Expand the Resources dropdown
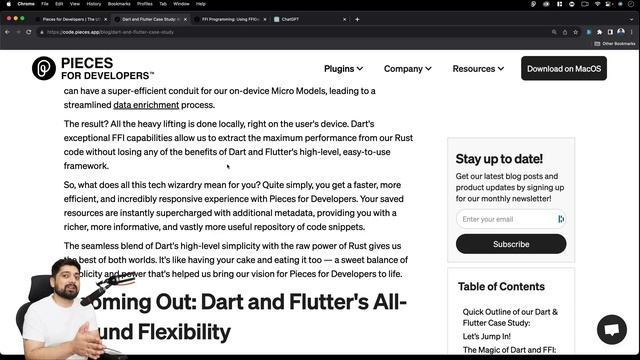Screen dimensions: 640x360 (x=478, y=69)
